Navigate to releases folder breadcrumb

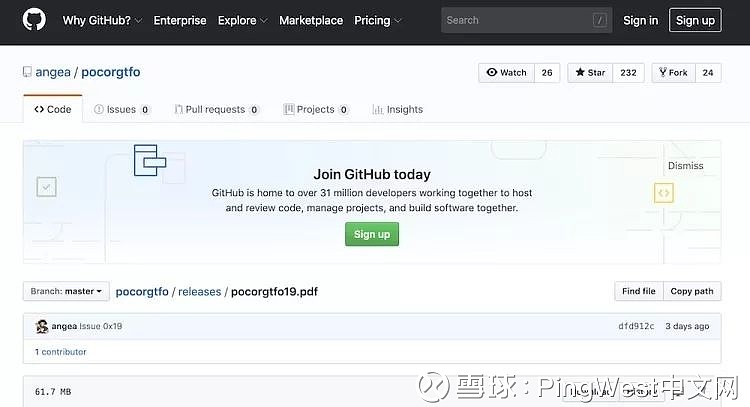pos(199,292)
